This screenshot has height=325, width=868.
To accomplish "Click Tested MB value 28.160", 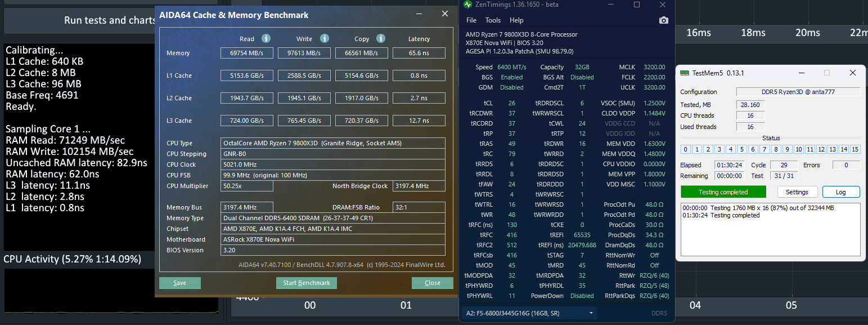I will pos(750,105).
